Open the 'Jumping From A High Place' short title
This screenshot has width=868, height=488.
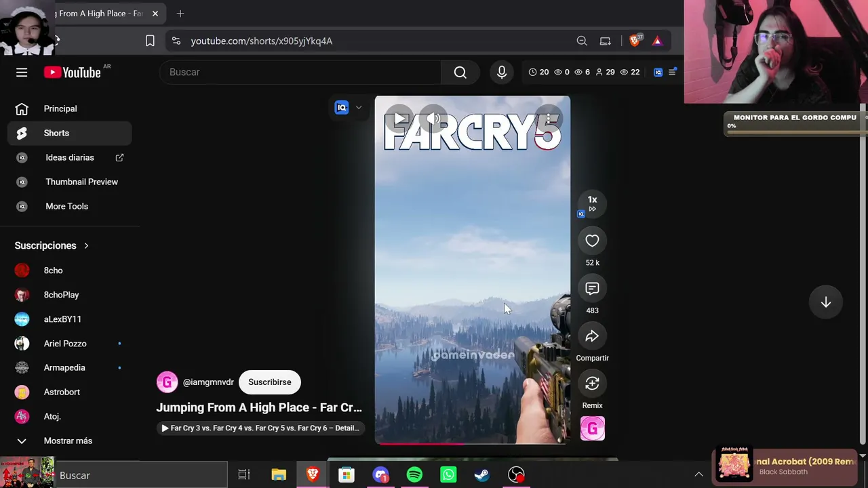(x=259, y=407)
